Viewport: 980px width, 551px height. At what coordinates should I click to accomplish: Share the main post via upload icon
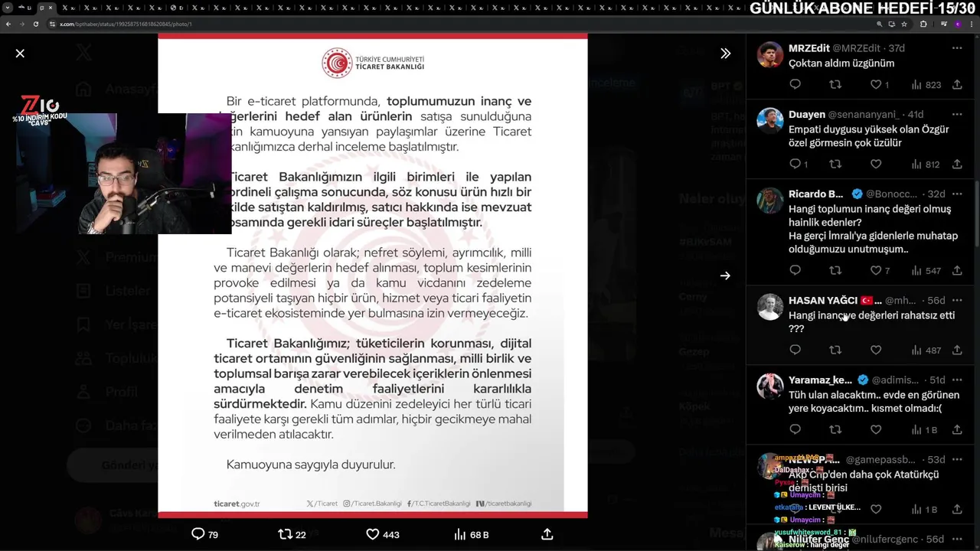click(547, 534)
